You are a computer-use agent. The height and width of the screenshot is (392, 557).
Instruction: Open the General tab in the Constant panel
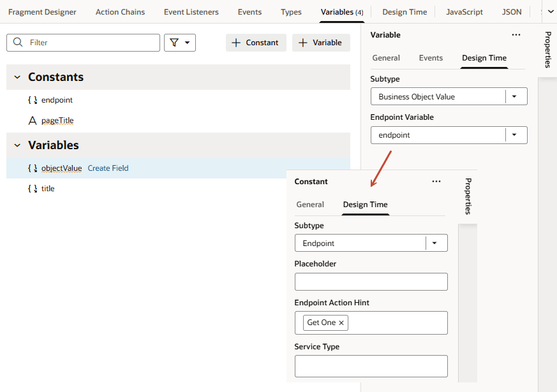point(311,205)
